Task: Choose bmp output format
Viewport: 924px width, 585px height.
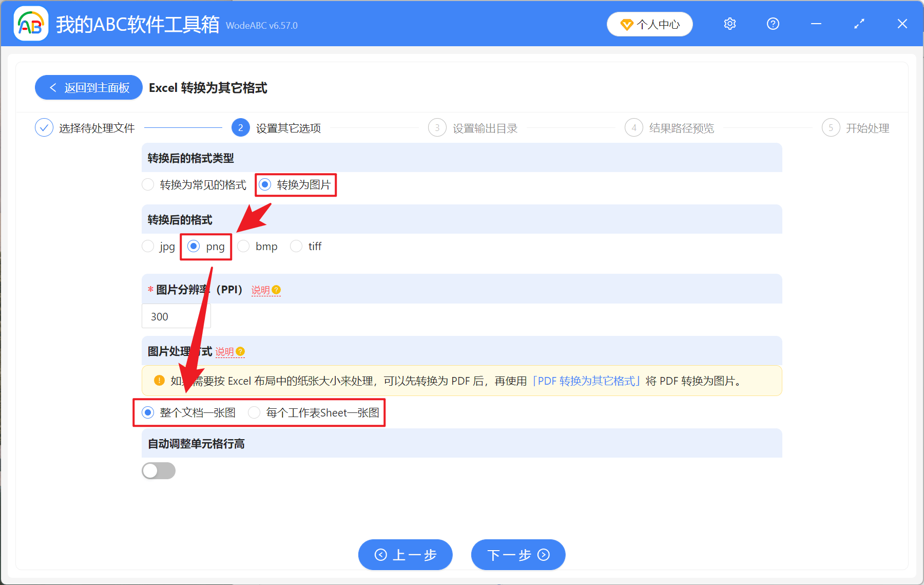Action: click(258, 247)
